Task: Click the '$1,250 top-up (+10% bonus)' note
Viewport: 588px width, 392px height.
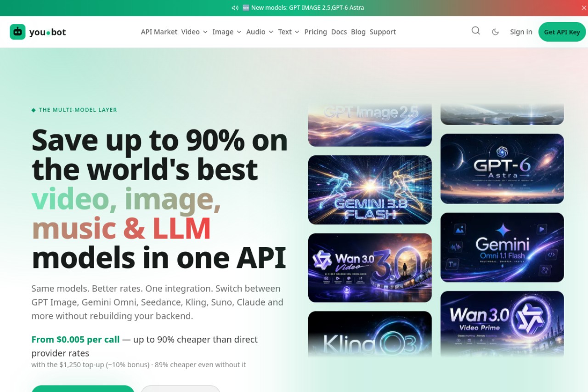Action: [105, 364]
